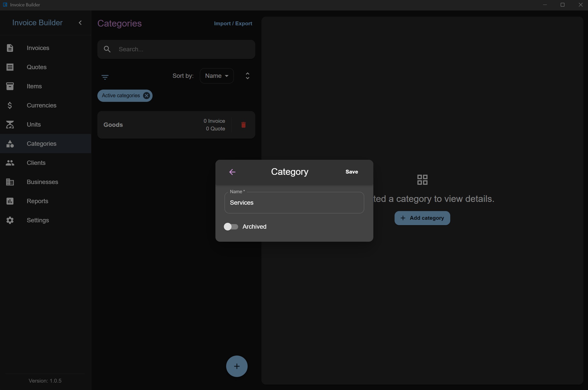Click the Items archive box icon
This screenshot has height=390, width=588.
tap(10, 86)
